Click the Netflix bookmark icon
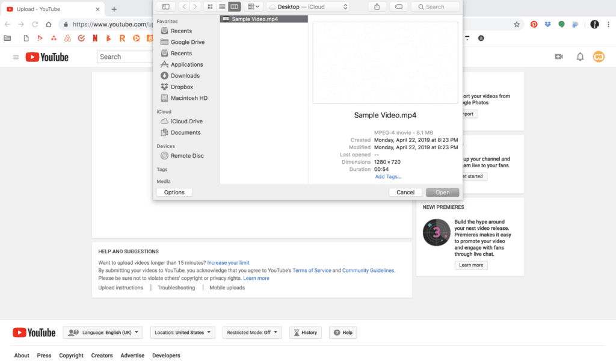This screenshot has height=364, width=616. [95, 38]
